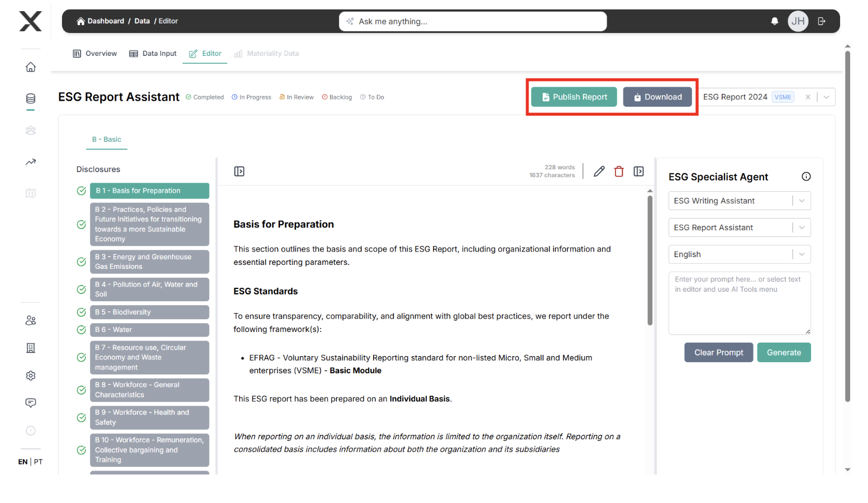This screenshot has height=503, width=868.
Task: Select B 10 - Workforce - Remuneration disclosure
Action: [x=150, y=450]
